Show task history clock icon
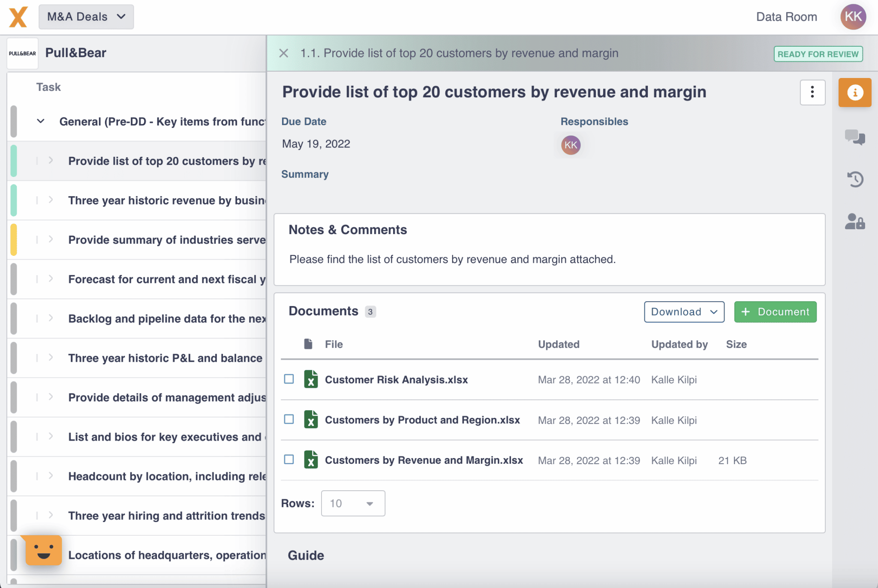 tap(855, 179)
